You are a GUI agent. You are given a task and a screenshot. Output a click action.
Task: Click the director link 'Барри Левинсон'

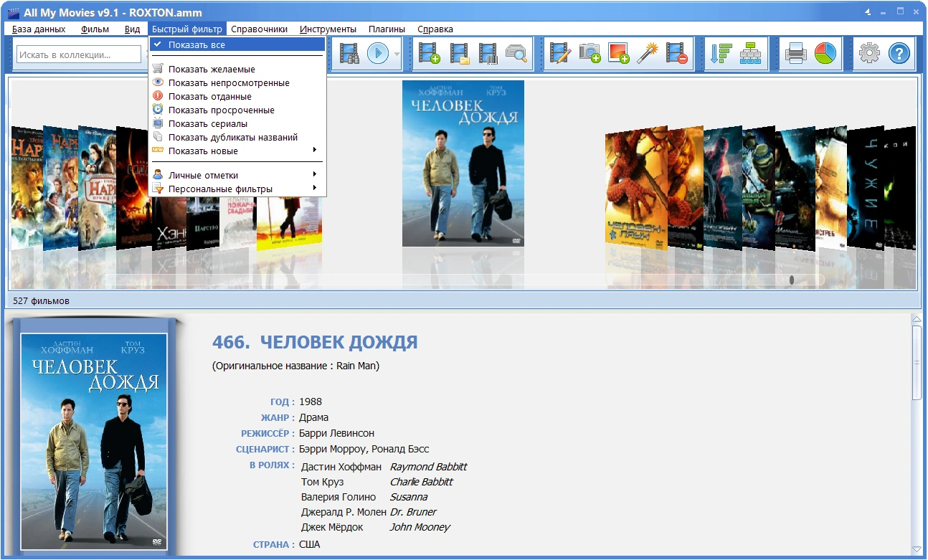[x=336, y=433]
